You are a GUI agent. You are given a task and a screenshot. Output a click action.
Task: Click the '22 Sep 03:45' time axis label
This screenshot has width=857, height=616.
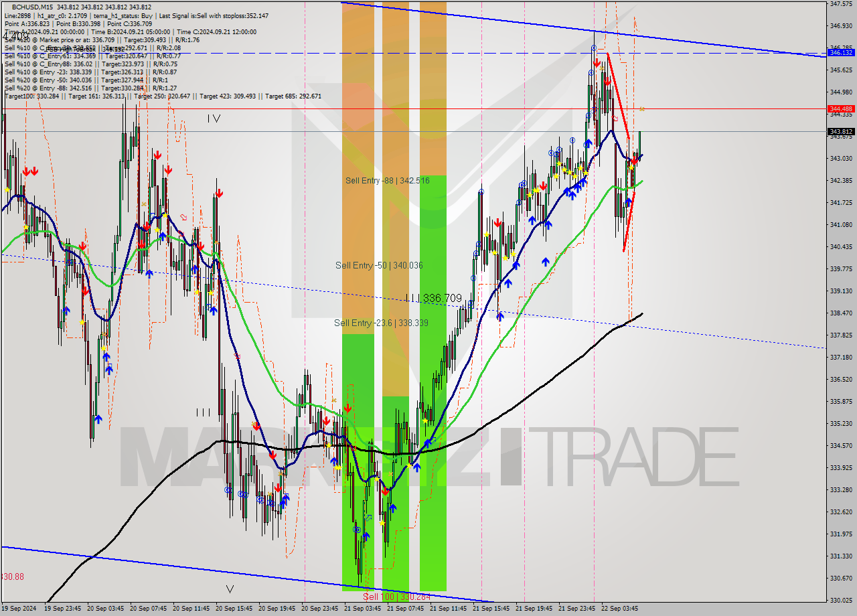click(x=619, y=609)
